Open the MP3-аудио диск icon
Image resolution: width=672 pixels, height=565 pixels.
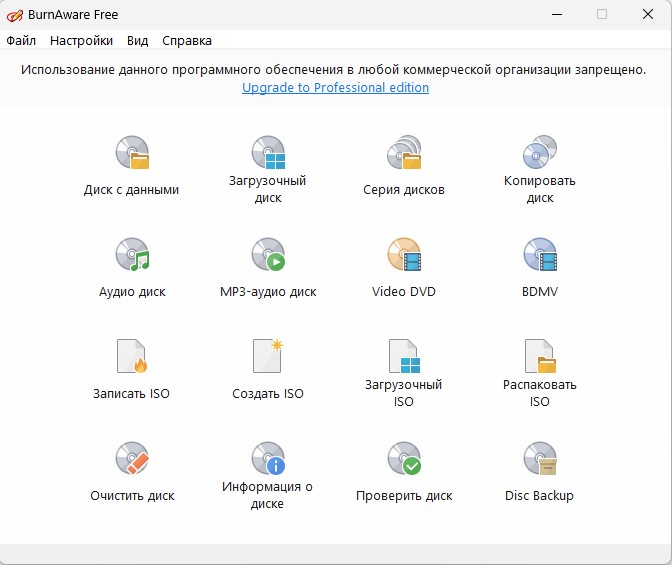pos(268,254)
